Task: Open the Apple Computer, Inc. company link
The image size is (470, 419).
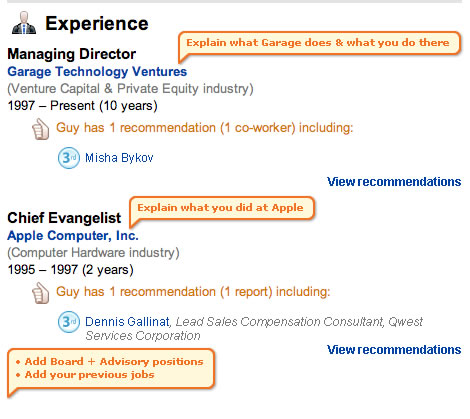Action: (73, 236)
